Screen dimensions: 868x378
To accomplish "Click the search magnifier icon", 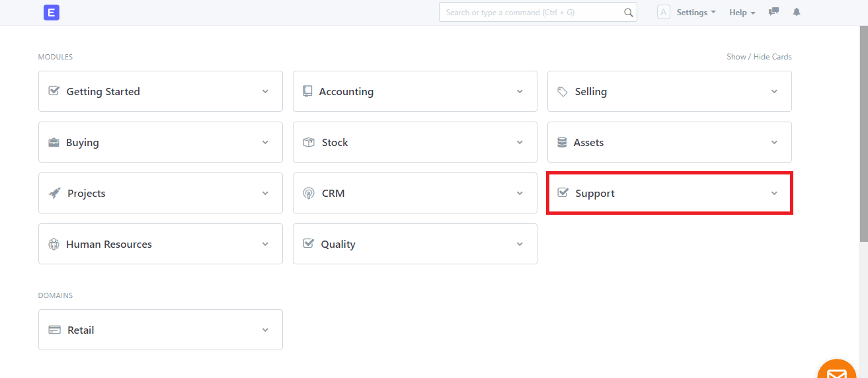I will click(x=628, y=12).
